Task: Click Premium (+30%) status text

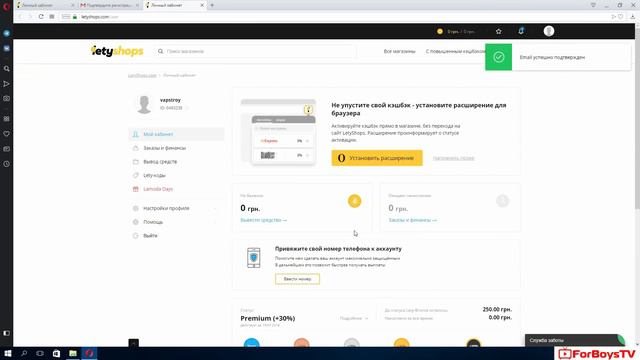Action: [268, 318]
